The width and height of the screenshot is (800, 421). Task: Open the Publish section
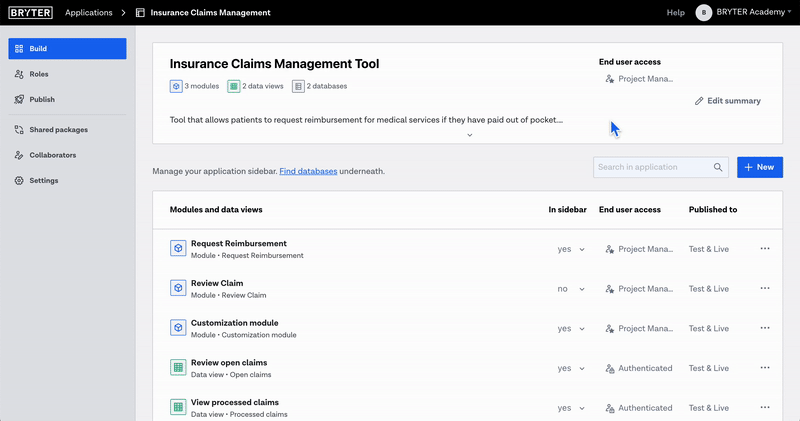coord(42,100)
